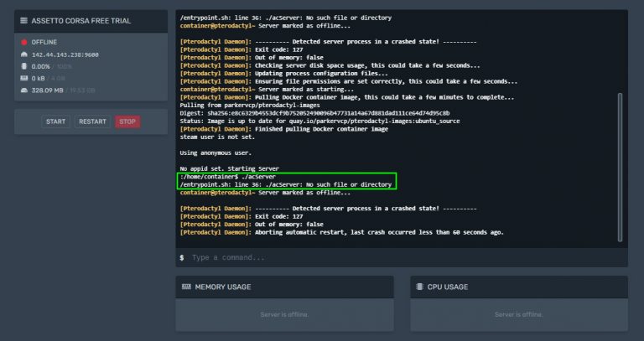Click the CPU icon next to 0.00%
This screenshot has height=341, width=644.
click(x=23, y=65)
